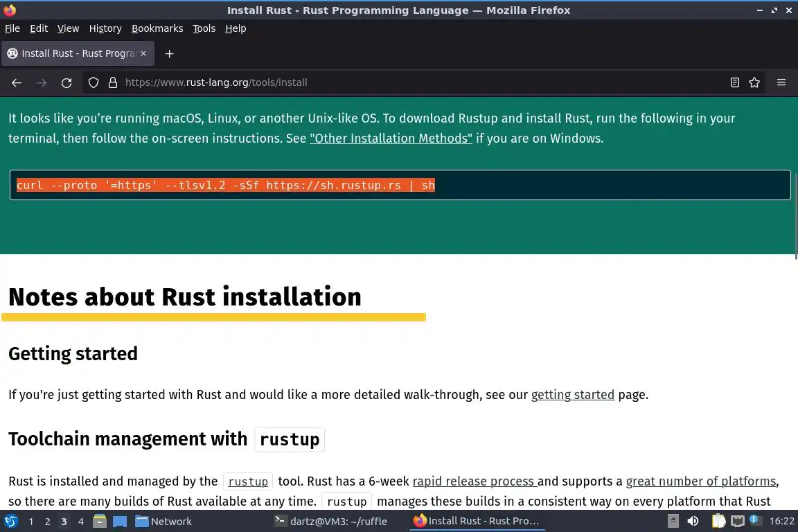Click the show desktop taskbar icon
The height and width of the screenshot is (532, 798).
[120, 522]
